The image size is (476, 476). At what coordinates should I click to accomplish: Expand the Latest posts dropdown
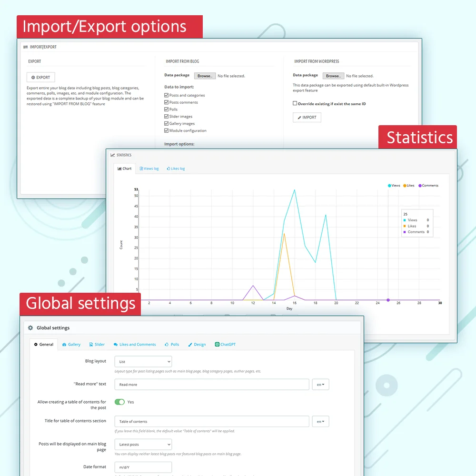point(143,445)
